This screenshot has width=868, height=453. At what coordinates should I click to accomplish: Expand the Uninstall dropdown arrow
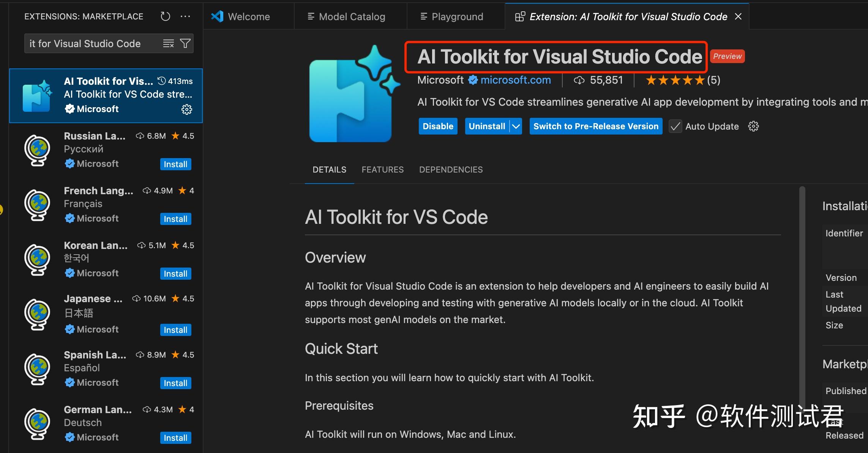(515, 126)
